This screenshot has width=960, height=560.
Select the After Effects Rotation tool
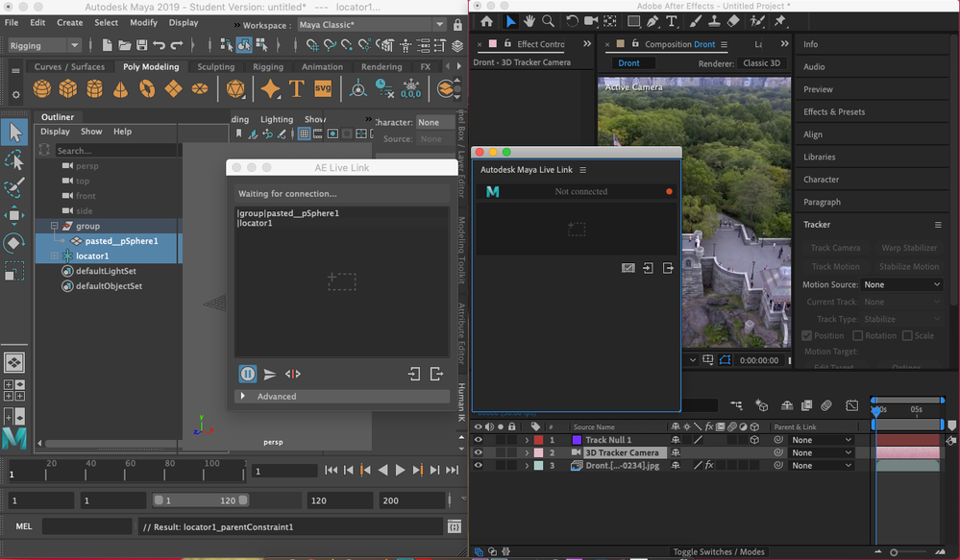[572, 21]
